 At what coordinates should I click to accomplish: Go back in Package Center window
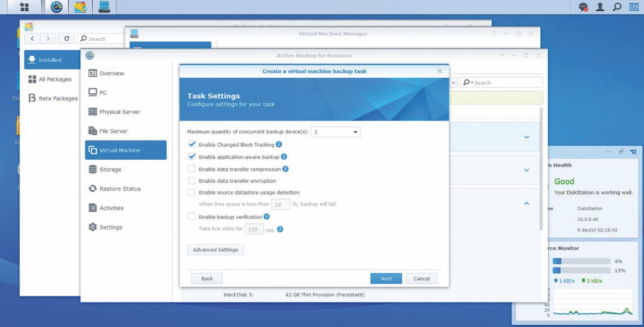click(33, 39)
